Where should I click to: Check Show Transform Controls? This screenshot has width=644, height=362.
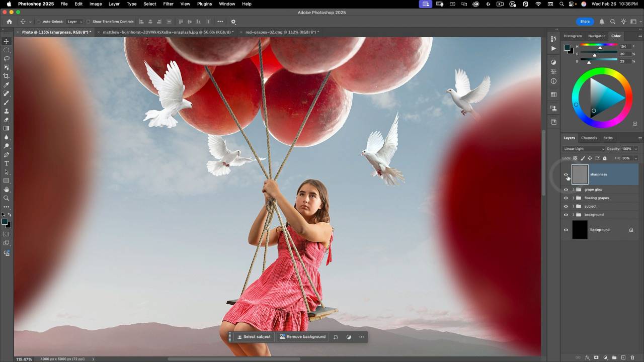click(89, 22)
